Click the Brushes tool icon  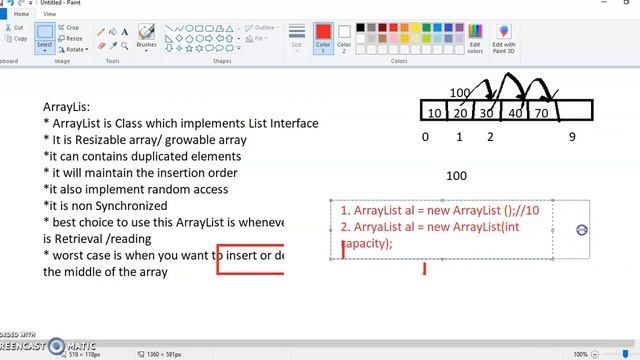tap(146, 32)
